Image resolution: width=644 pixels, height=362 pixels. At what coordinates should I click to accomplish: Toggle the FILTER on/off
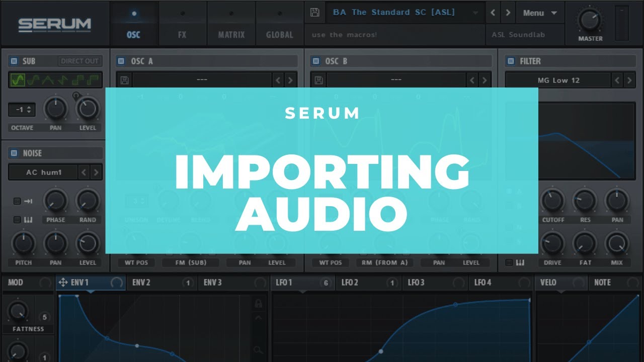(x=511, y=61)
